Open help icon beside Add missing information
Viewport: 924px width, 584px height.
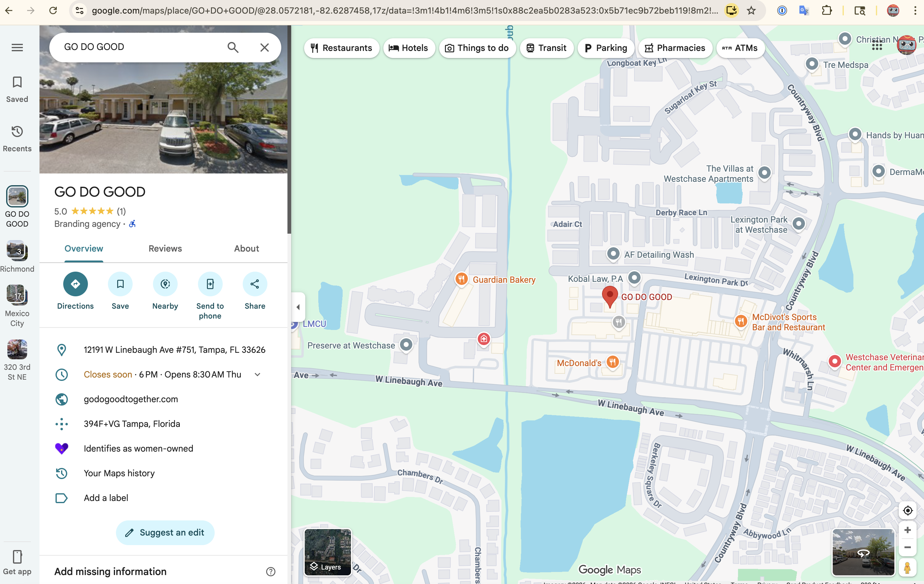pyautogui.click(x=270, y=572)
